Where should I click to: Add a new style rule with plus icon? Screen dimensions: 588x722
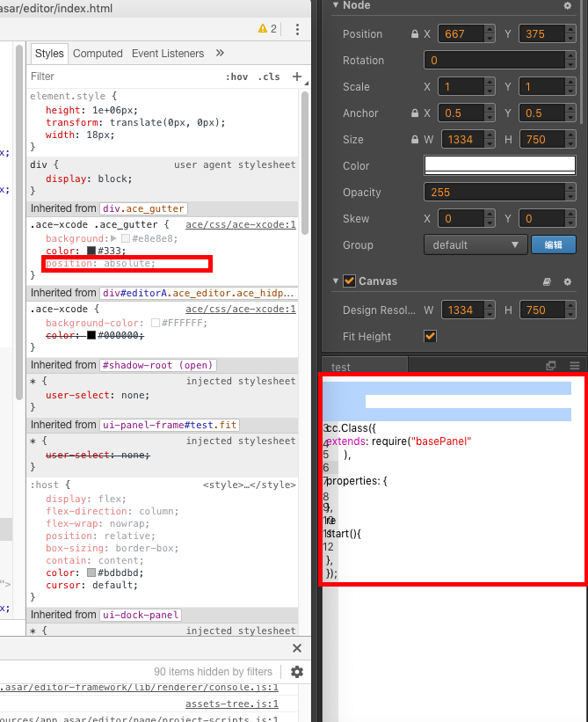click(x=297, y=77)
